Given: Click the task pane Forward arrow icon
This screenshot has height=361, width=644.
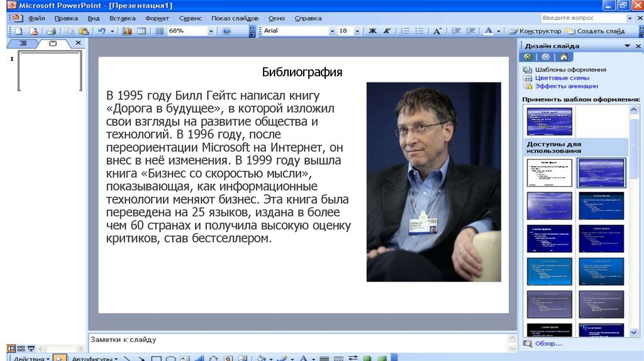Looking at the screenshot, I should pos(545,57).
